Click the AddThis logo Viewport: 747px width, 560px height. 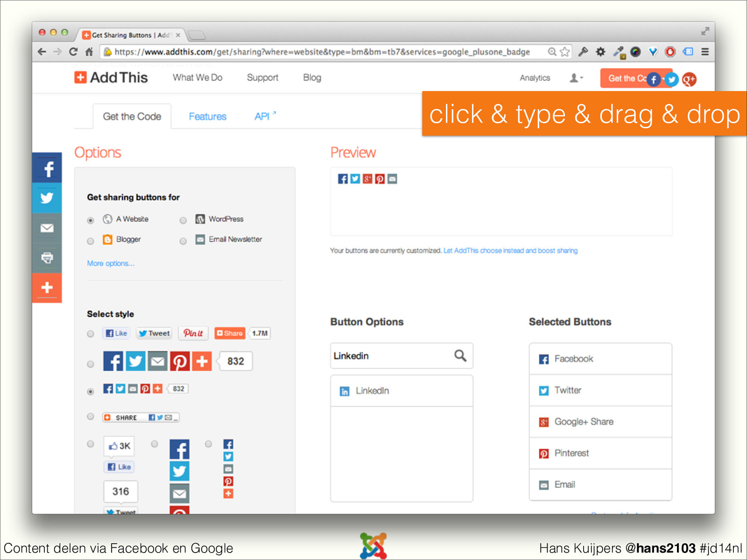tap(111, 77)
